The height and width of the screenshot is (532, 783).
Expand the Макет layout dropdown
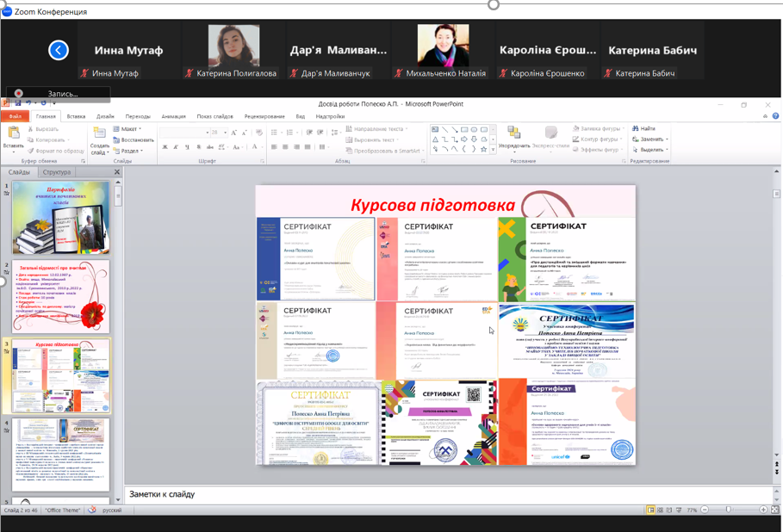(129, 129)
